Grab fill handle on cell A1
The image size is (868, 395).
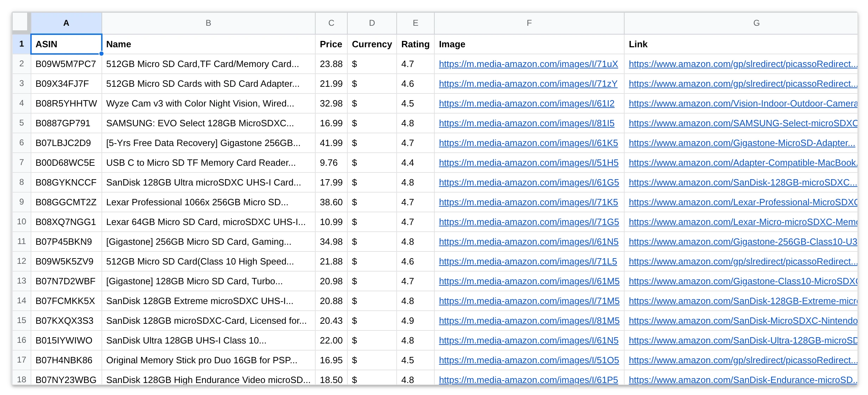(x=101, y=54)
